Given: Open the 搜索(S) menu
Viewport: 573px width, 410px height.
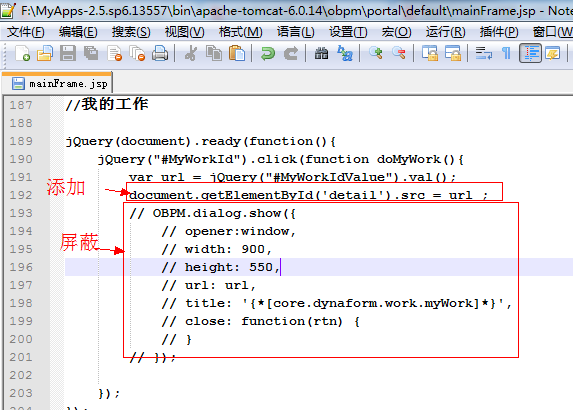Looking at the screenshot, I should pyautogui.click(x=131, y=32).
